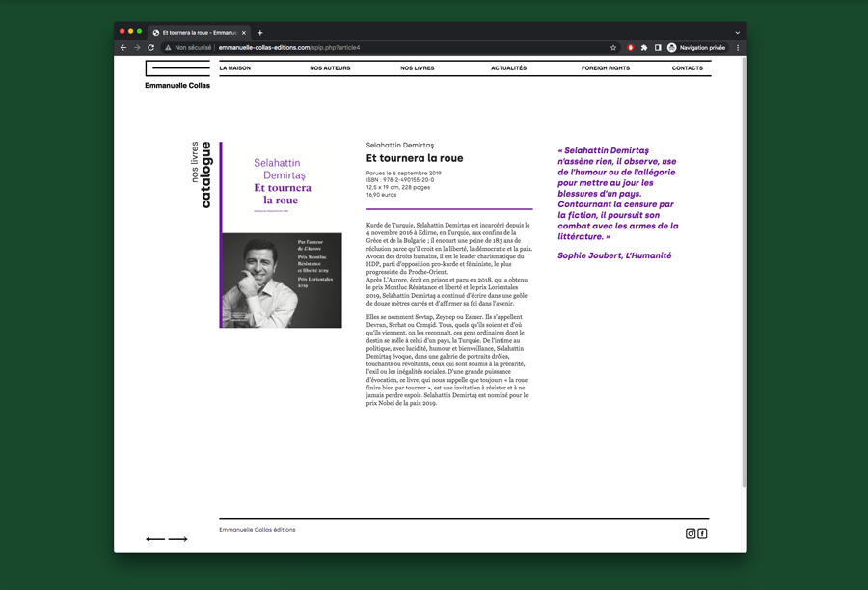Go to NOS LIVRES section
The width and height of the screenshot is (868, 590).
[x=417, y=68]
